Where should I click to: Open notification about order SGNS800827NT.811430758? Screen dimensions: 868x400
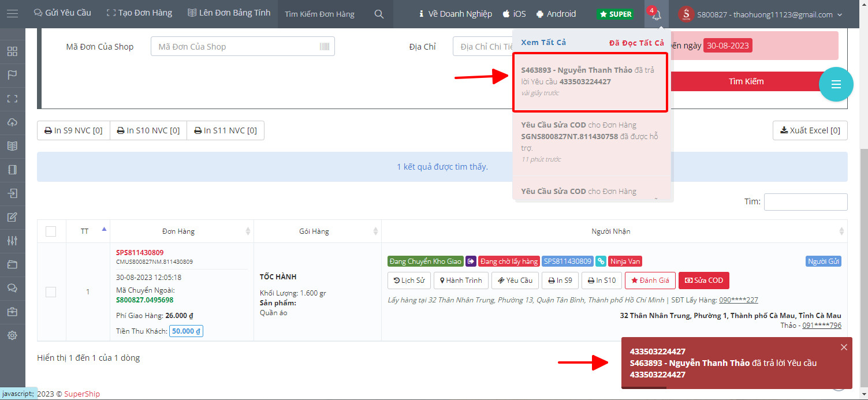point(590,142)
